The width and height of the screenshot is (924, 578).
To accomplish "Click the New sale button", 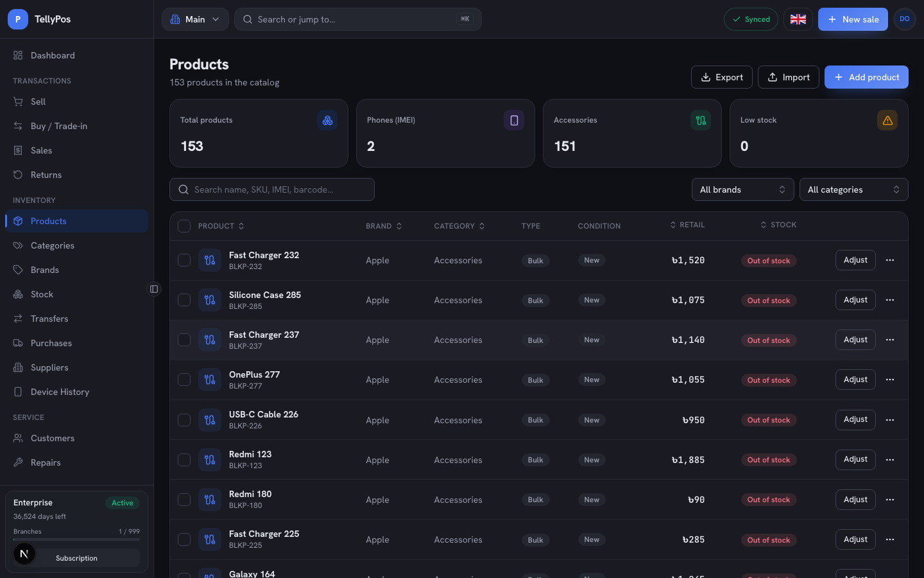I will pyautogui.click(x=853, y=19).
